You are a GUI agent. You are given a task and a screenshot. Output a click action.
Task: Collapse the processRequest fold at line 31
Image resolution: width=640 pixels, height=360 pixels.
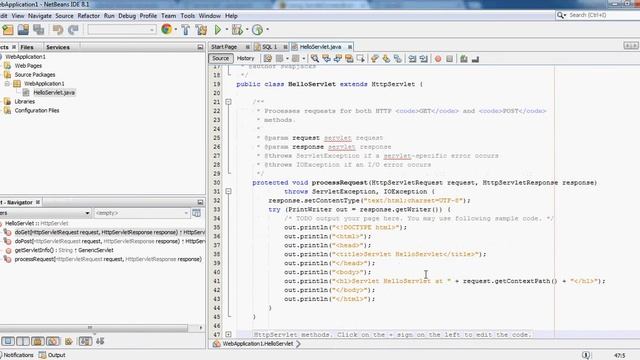coord(228,191)
